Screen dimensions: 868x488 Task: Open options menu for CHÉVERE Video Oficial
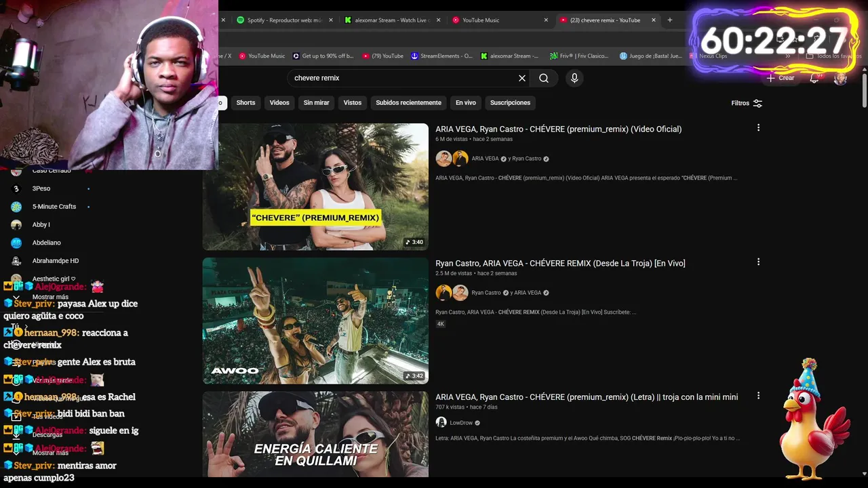pos(758,127)
